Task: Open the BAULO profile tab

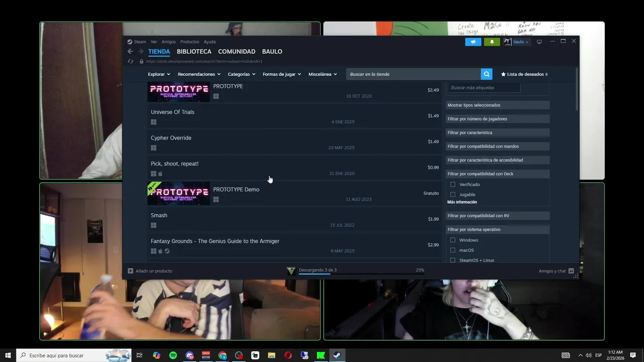Action: 272,51
